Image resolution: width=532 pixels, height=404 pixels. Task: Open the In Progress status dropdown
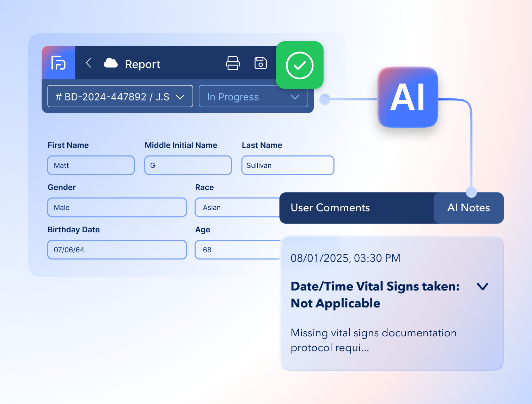click(253, 96)
